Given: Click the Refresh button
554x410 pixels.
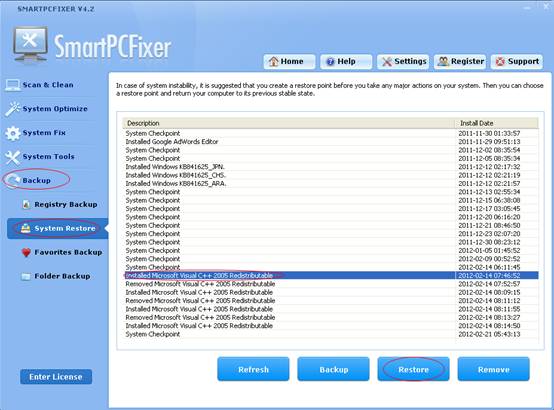Looking at the screenshot, I should (x=253, y=369).
